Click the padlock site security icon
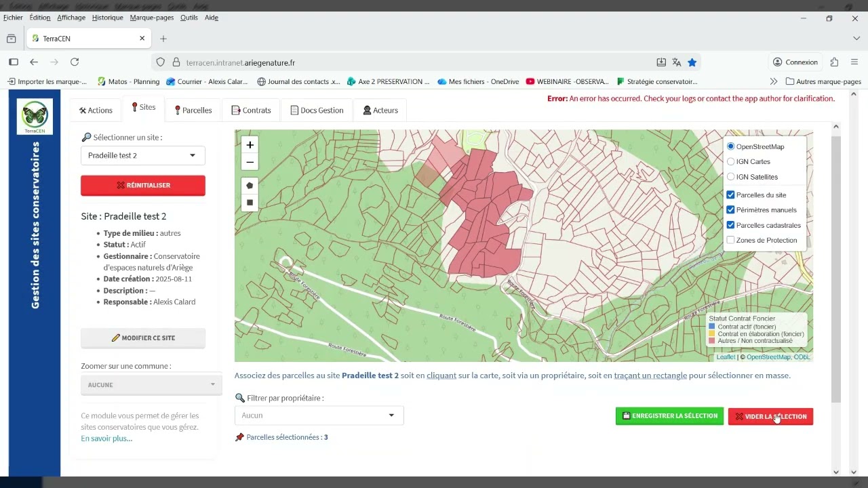The height and width of the screenshot is (488, 868). 176,62
